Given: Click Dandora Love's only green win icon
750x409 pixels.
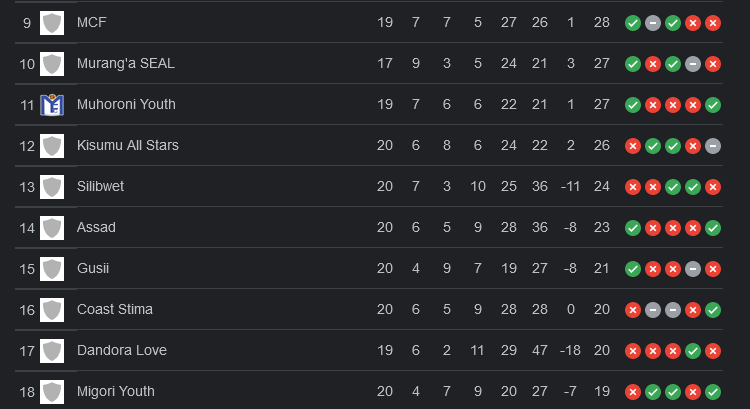Looking at the screenshot, I should click(x=693, y=351).
